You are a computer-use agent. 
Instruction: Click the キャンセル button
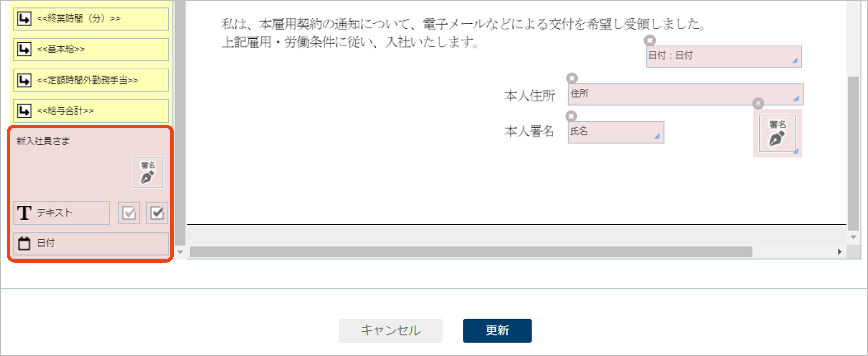391,330
